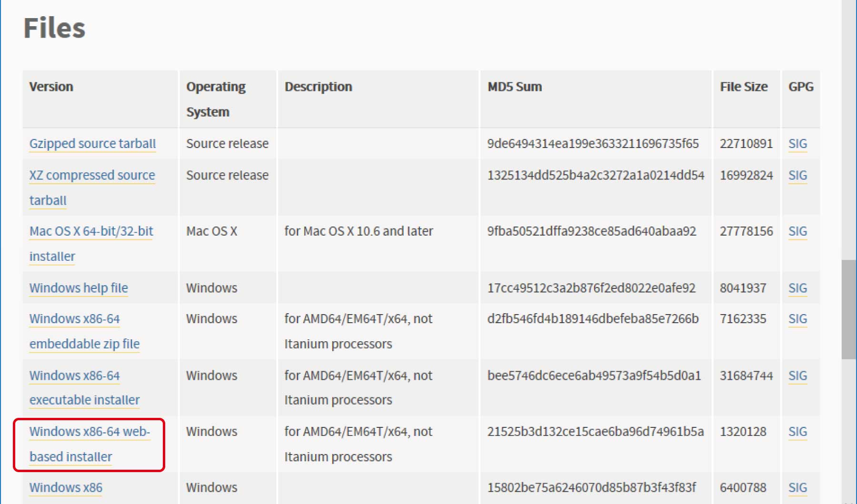
Task: Click the 'for Mac OS X 10.6 and later' description
Action: (x=359, y=231)
